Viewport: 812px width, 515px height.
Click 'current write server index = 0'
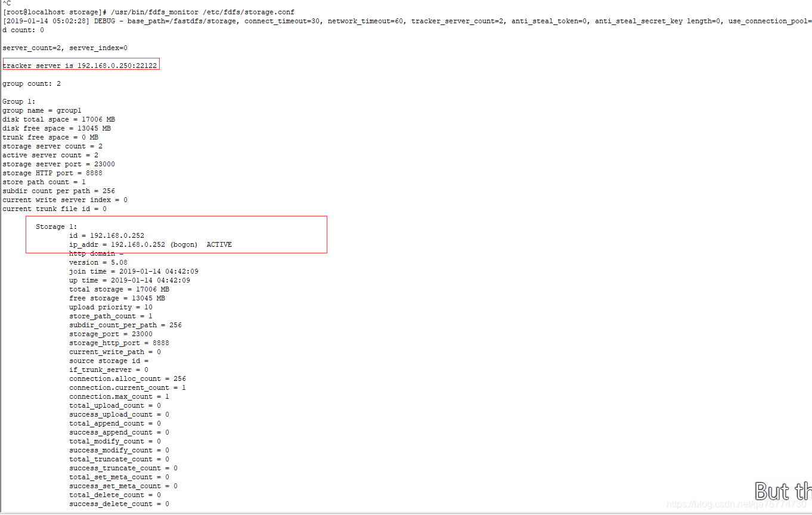click(x=65, y=200)
